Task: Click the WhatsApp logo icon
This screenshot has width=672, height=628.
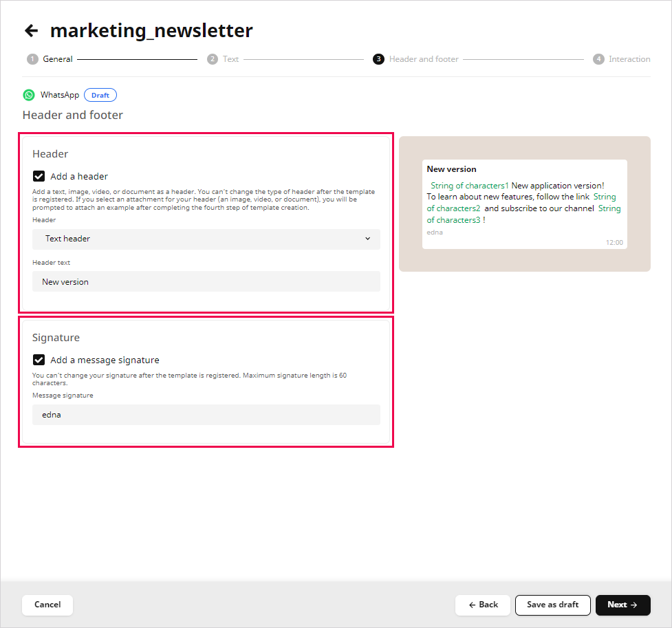Action: [x=29, y=95]
